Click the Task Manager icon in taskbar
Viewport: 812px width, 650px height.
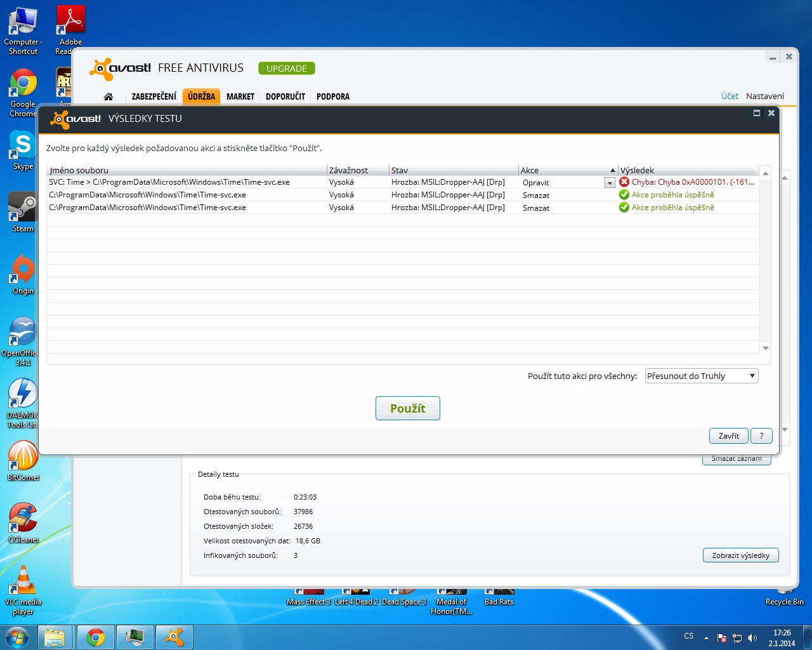coord(134,637)
